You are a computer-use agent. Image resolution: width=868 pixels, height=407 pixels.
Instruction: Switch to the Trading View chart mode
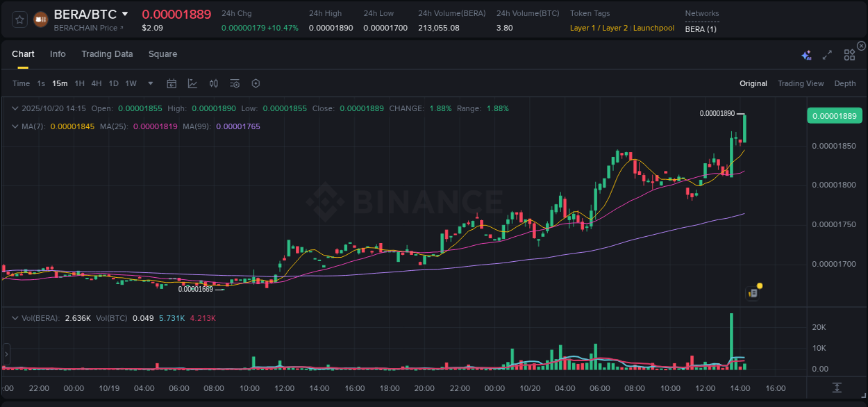point(800,83)
